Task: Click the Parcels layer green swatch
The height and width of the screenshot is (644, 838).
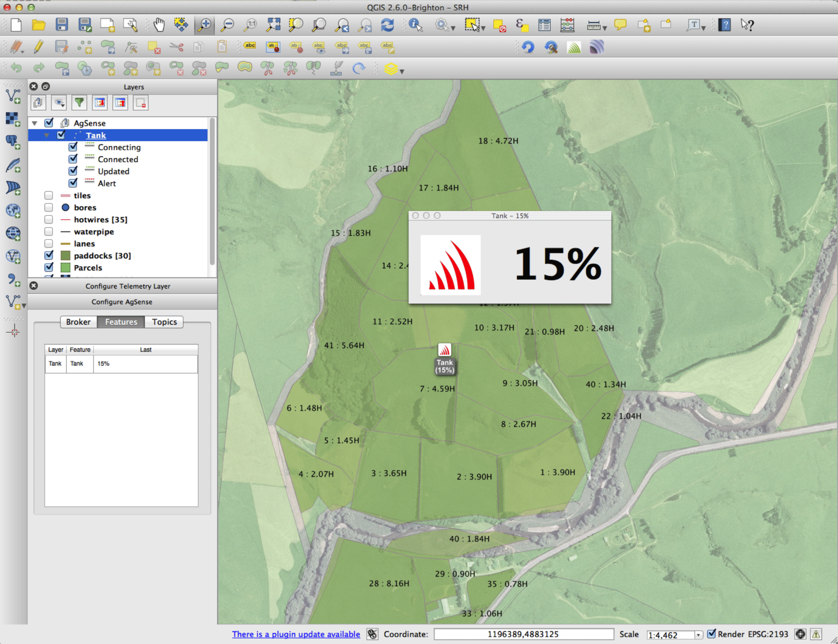Action: pos(65,267)
